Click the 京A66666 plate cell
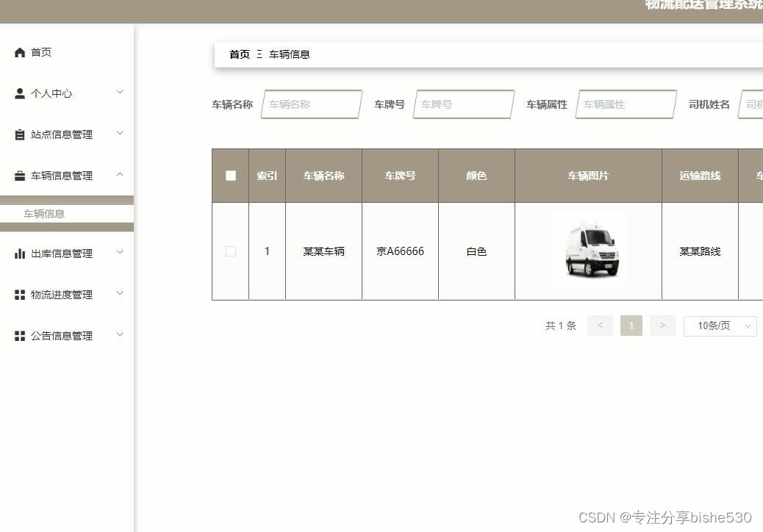763x532 pixels. click(400, 251)
